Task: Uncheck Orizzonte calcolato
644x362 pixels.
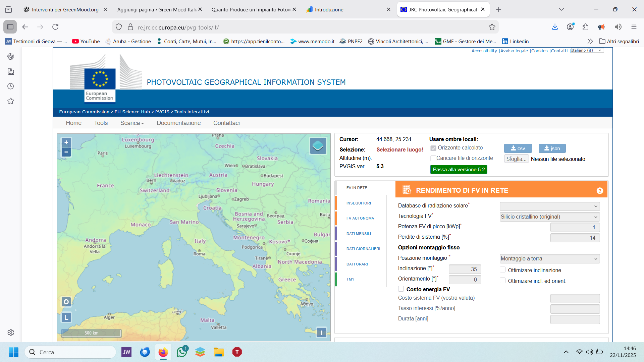Action: click(x=433, y=148)
